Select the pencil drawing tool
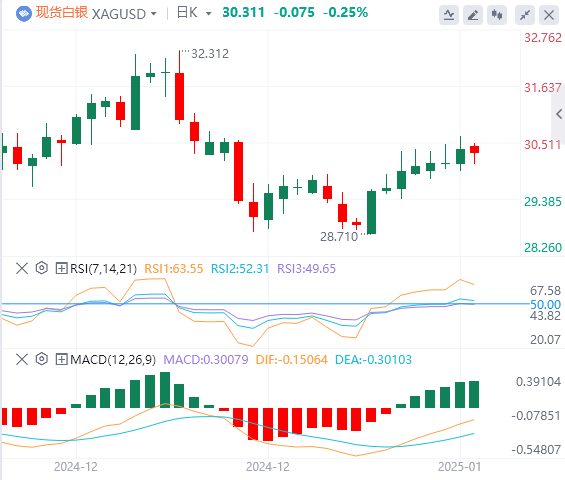565x480 pixels. (473, 15)
